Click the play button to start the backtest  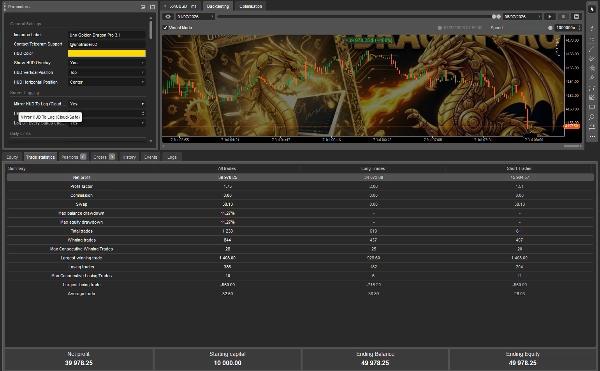pyautogui.click(x=550, y=16)
